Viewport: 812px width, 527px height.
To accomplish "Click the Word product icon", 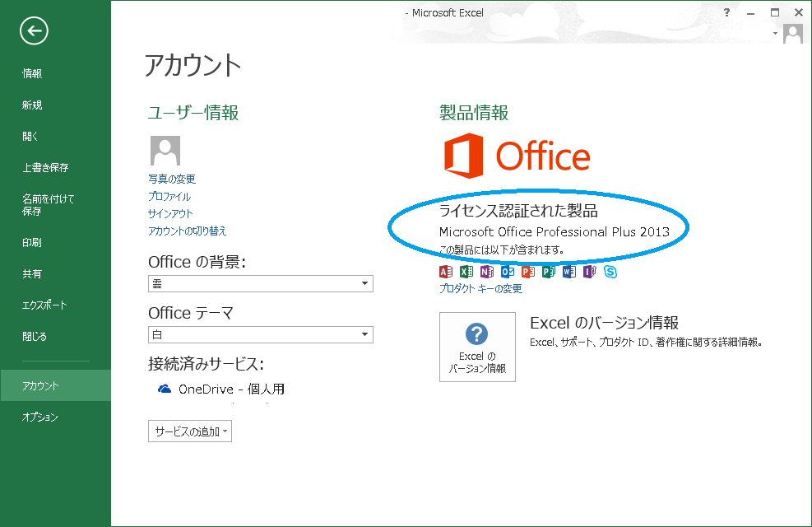I will tap(569, 272).
